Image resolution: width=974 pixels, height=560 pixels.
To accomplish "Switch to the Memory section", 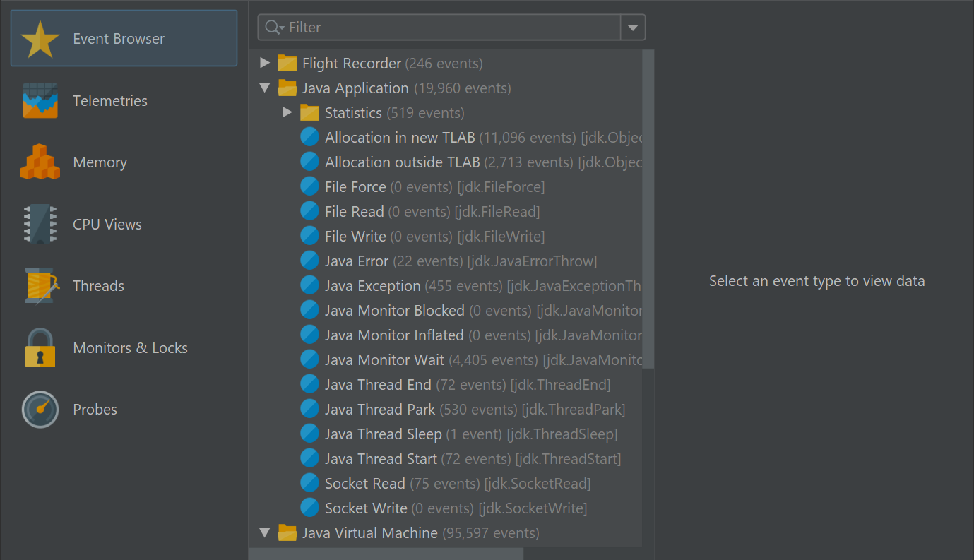I will (124, 162).
